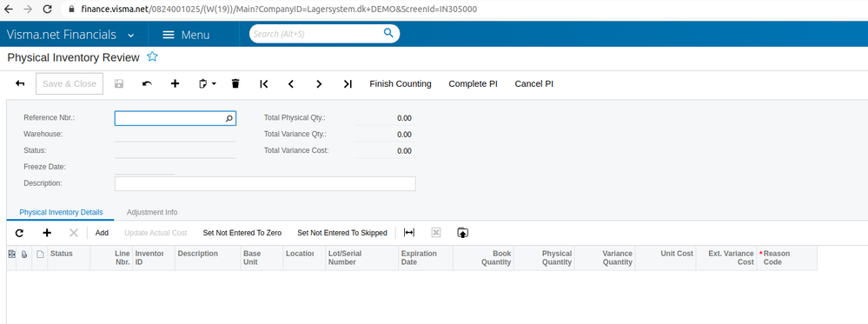Add Physical Inventory Review to favorites star
This screenshot has width=868, height=324.
152,57
